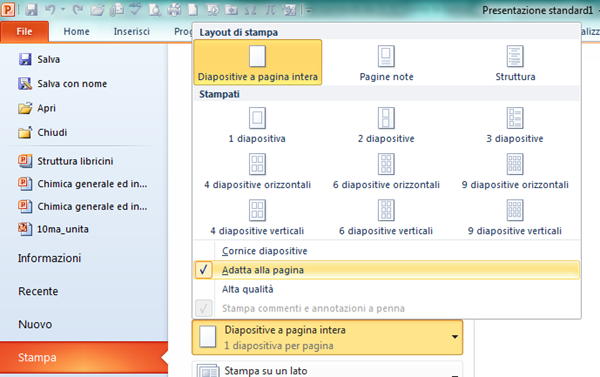The image size is (600, 377).
Task: Expand the quick access toolbar customize arrow
Action: coord(308,11)
